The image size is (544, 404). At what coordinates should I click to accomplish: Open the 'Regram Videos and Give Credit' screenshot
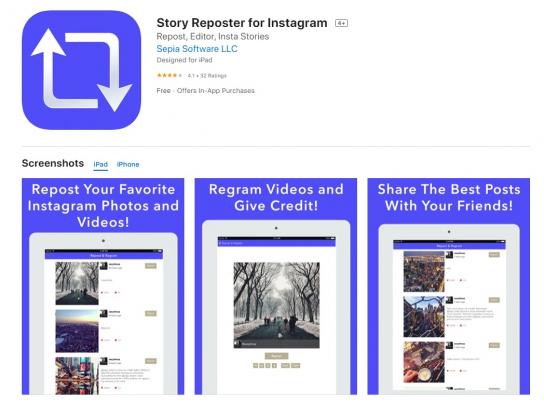pyautogui.click(x=276, y=286)
